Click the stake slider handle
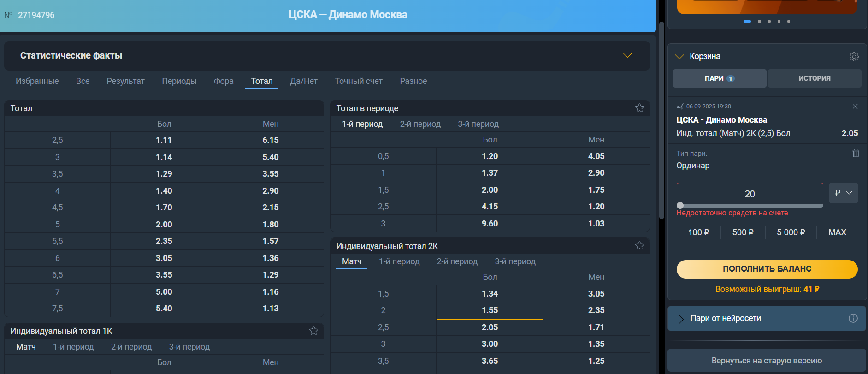Screen dimensions: 868x374 (x=680, y=206)
